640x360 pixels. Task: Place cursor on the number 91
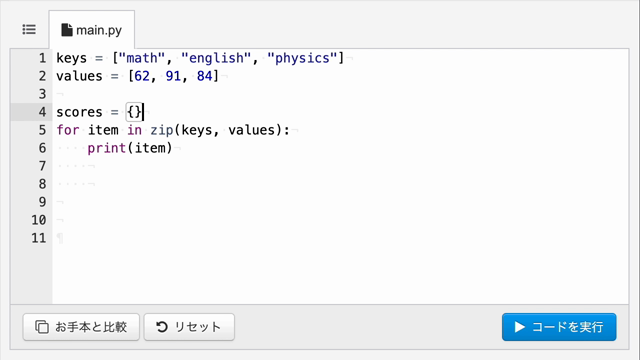(173, 76)
